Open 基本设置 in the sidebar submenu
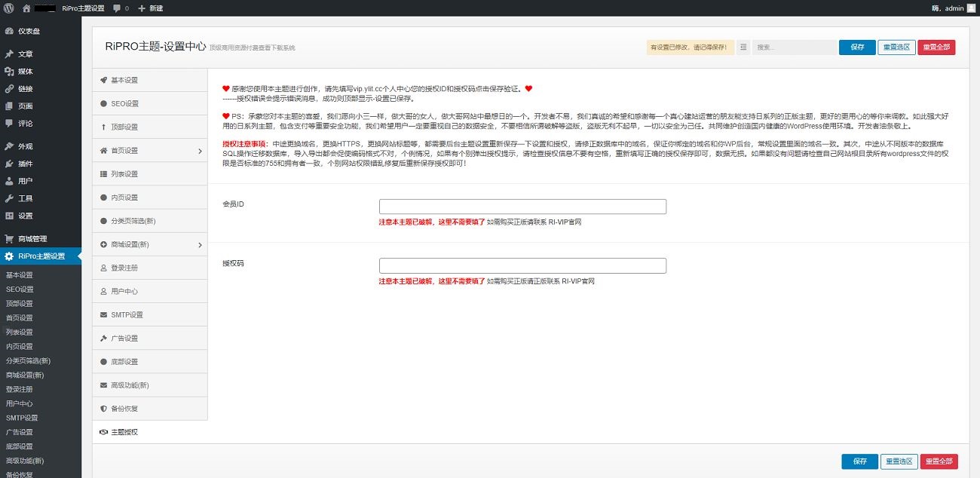Viewport: 980px width, 478px height. pyautogui.click(x=20, y=274)
